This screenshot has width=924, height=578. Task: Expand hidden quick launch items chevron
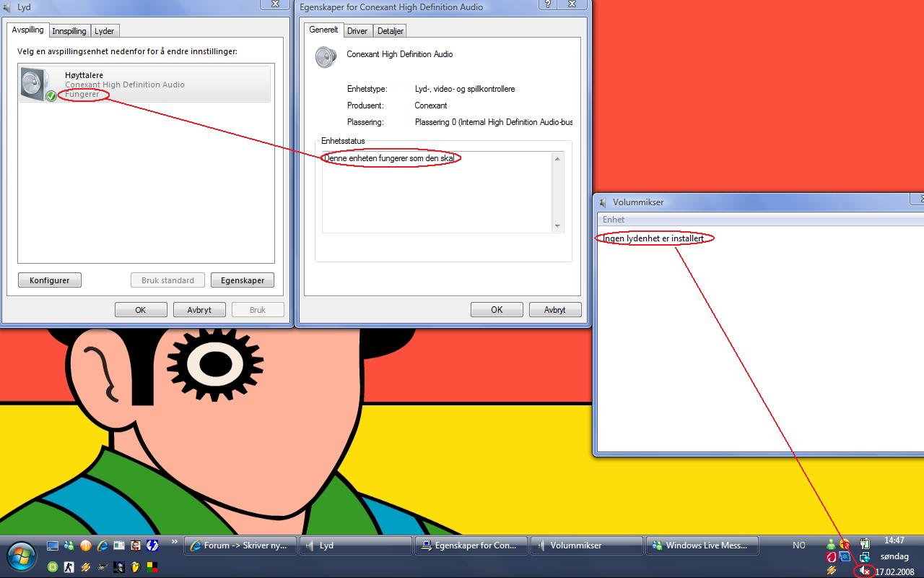(x=174, y=541)
